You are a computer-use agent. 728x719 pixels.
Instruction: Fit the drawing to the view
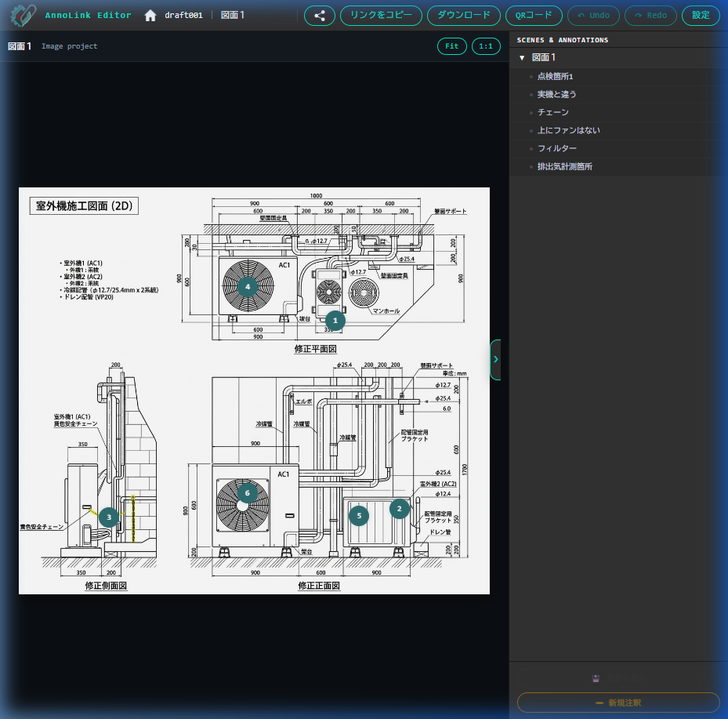pos(451,46)
